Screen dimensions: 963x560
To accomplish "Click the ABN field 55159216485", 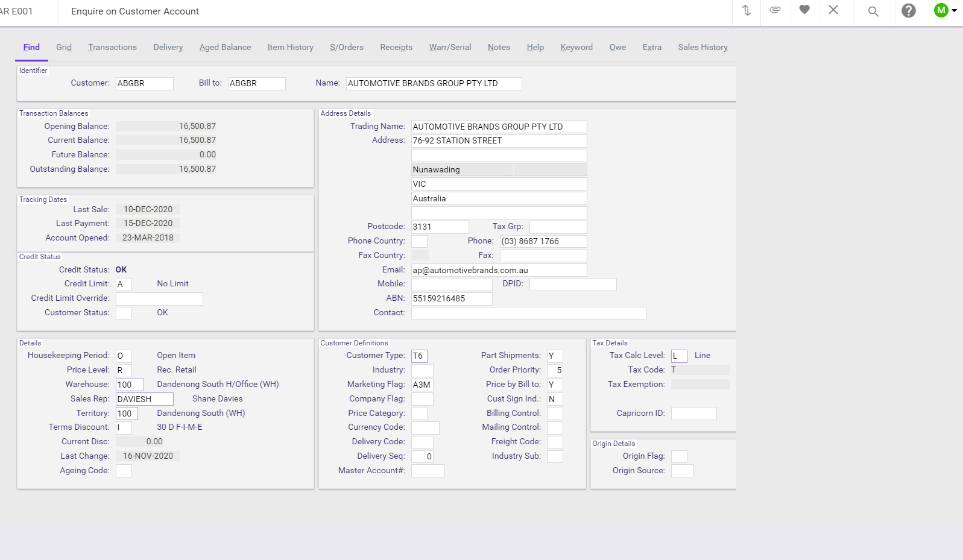I will [x=452, y=298].
